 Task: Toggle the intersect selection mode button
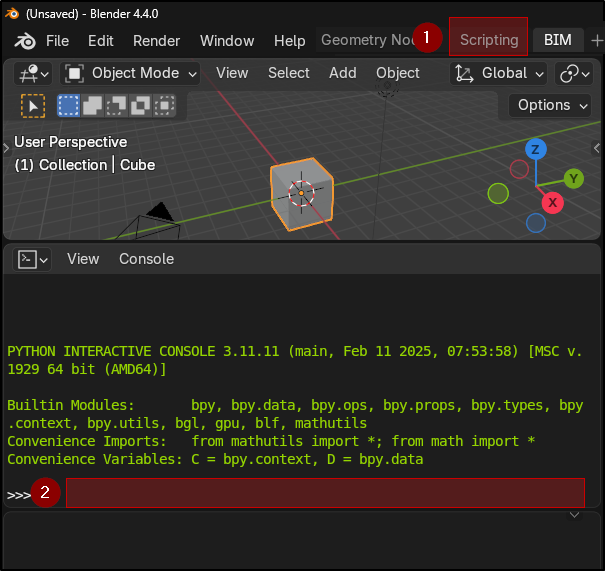(164, 105)
